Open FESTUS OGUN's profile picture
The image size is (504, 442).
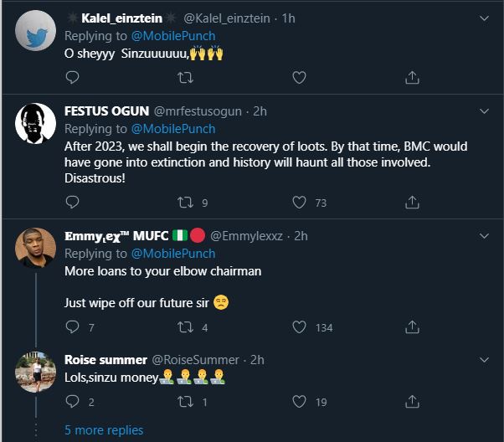36,124
